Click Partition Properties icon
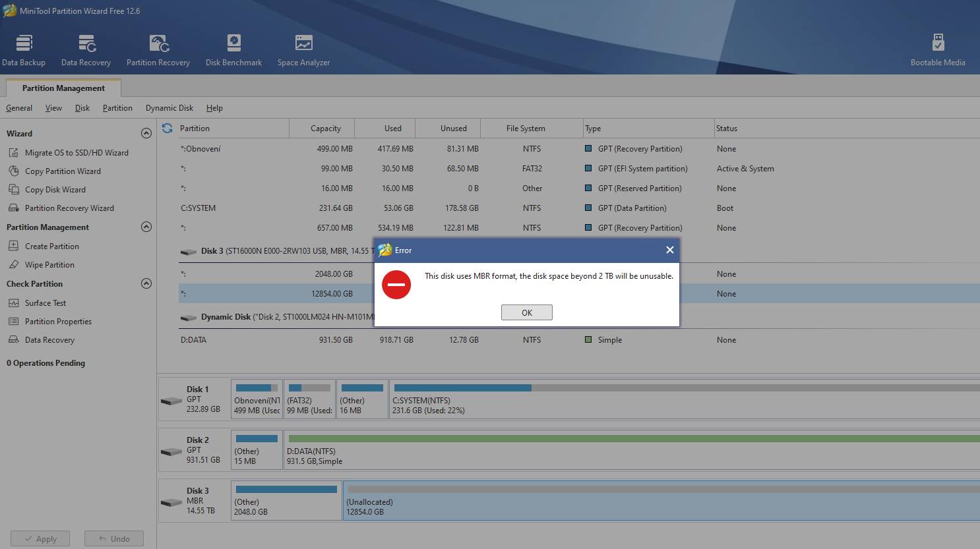 click(x=13, y=322)
